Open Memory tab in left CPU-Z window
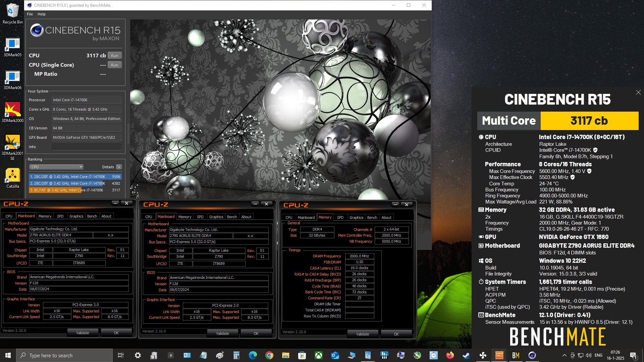644x362 pixels. (x=45, y=216)
